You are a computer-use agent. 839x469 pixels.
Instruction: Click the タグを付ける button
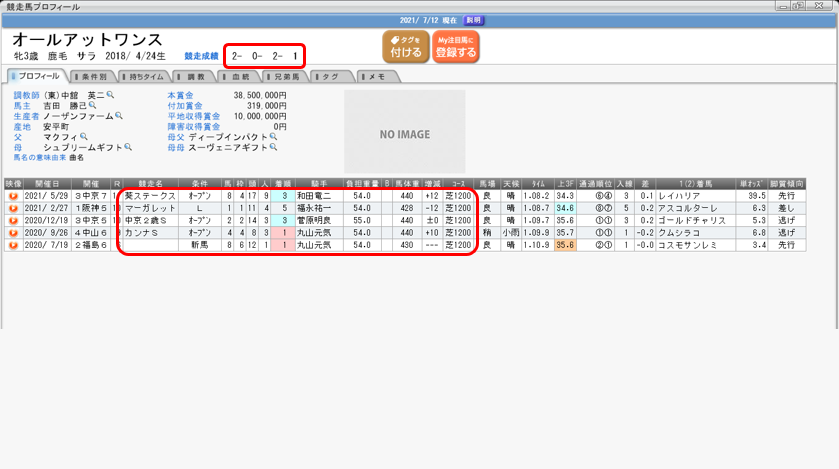coord(405,46)
